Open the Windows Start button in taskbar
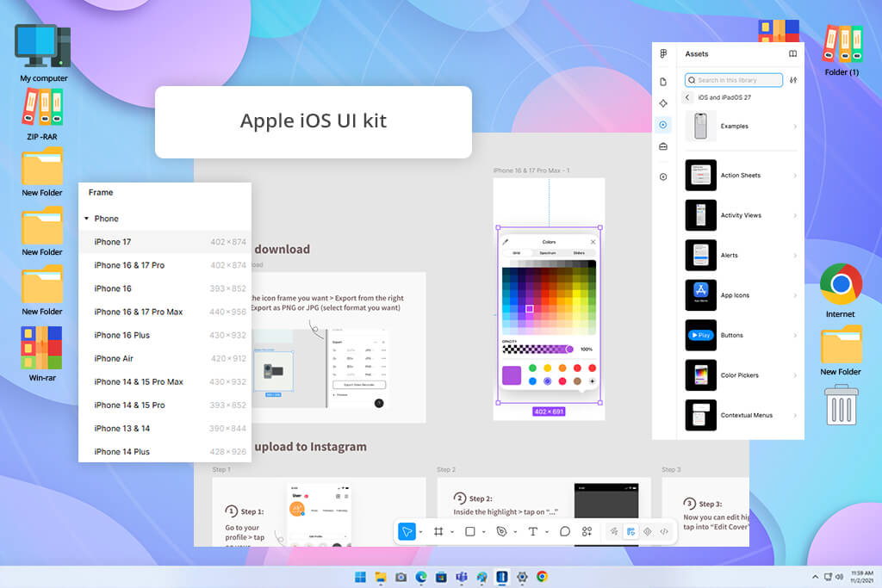The width and height of the screenshot is (882, 588). tap(361, 577)
